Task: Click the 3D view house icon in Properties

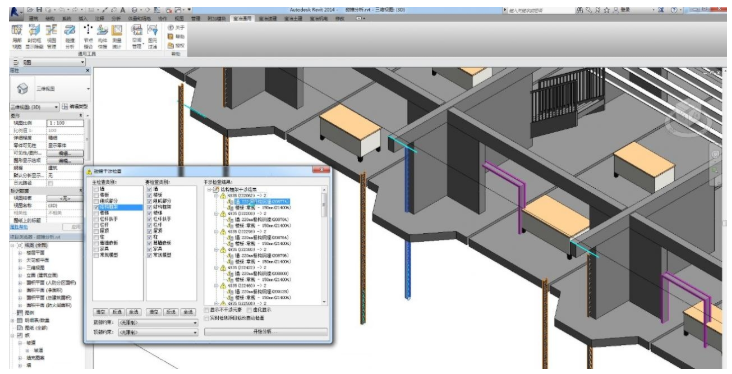Action: [22, 89]
